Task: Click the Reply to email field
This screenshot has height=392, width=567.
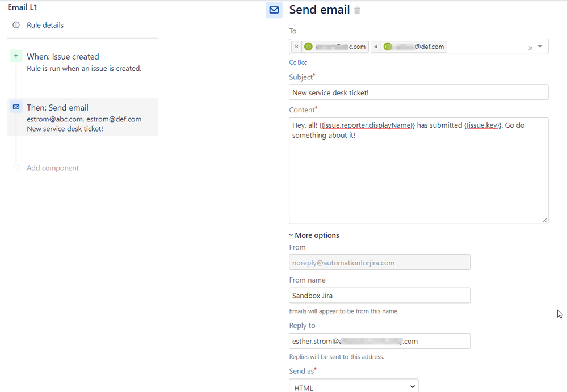Action: (379, 340)
